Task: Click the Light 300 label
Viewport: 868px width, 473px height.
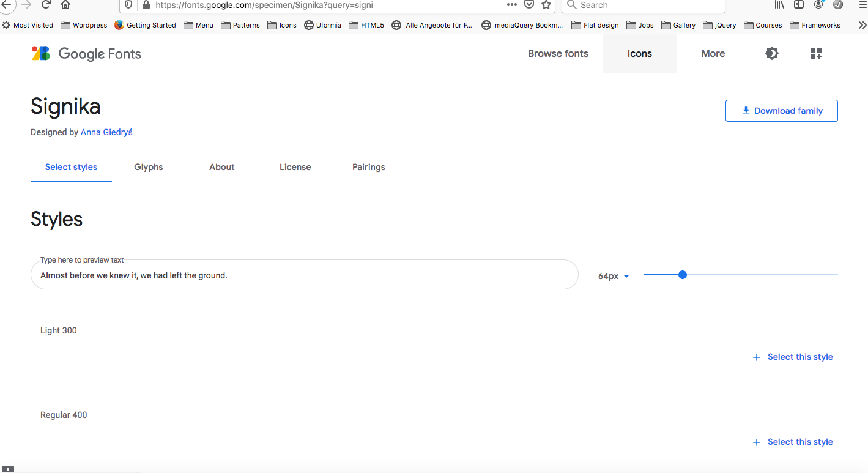Action: click(x=59, y=330)
